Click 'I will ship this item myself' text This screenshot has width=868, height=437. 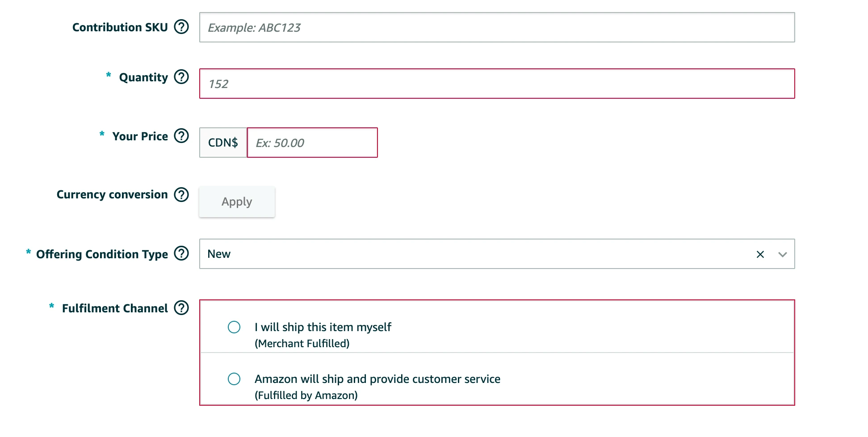[323, 327]
